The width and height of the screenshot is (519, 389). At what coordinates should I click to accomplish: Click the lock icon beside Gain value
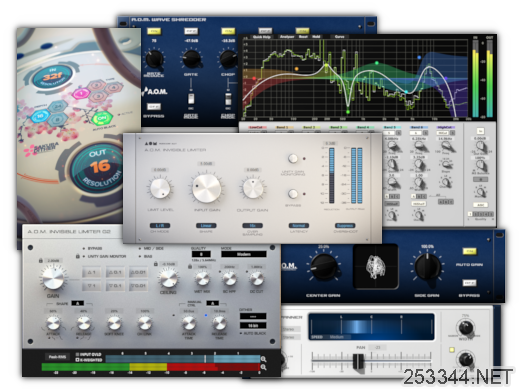pyautogui.click(x=41, y=260)
